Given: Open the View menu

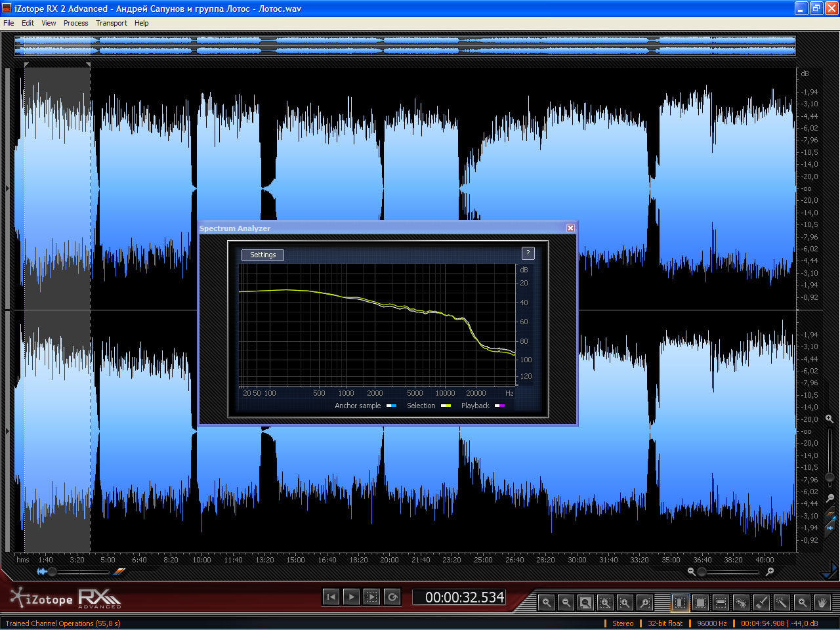Looking at the screenshot, I should click(49, 23).
